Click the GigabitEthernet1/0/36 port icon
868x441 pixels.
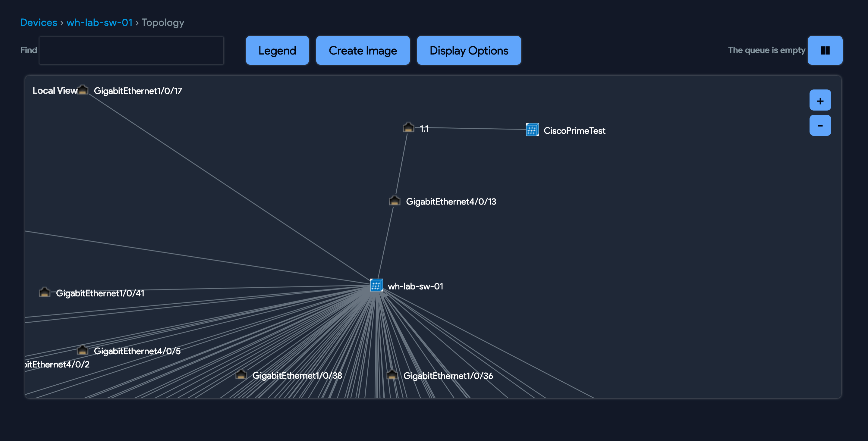[392, 375]
